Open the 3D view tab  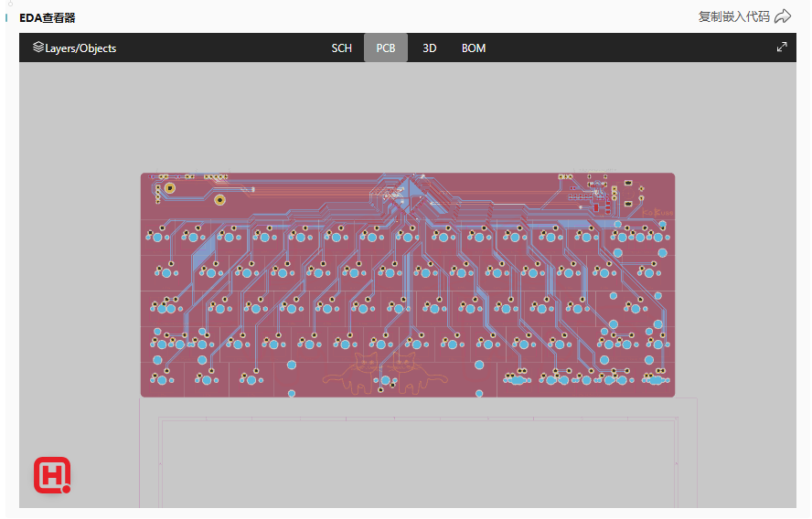[429, 48]
